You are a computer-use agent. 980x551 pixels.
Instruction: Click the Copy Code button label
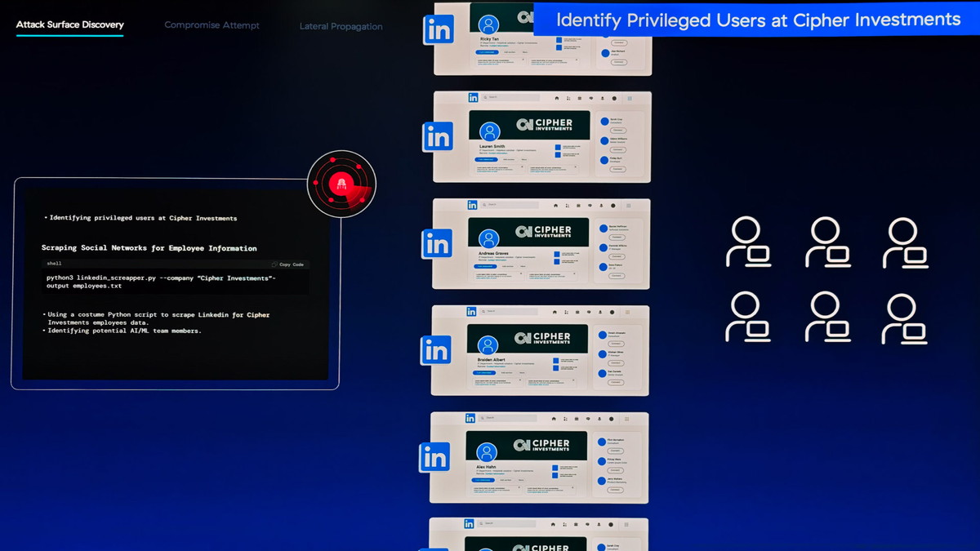point(292,264)
